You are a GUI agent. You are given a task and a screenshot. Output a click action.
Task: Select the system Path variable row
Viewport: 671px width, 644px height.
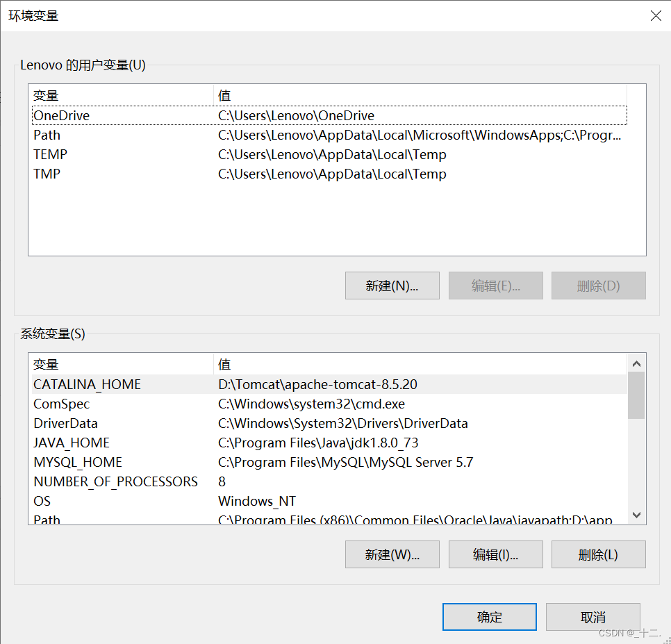coord(329,519)
